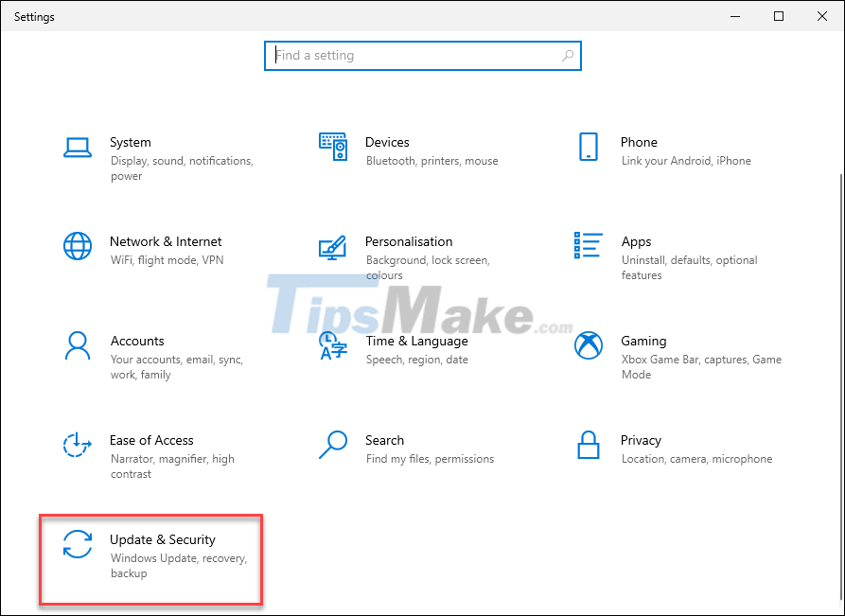Screen dimensions: 845x616
Task: Click the Link your Android, iPhone text
Action: (689, 161)
